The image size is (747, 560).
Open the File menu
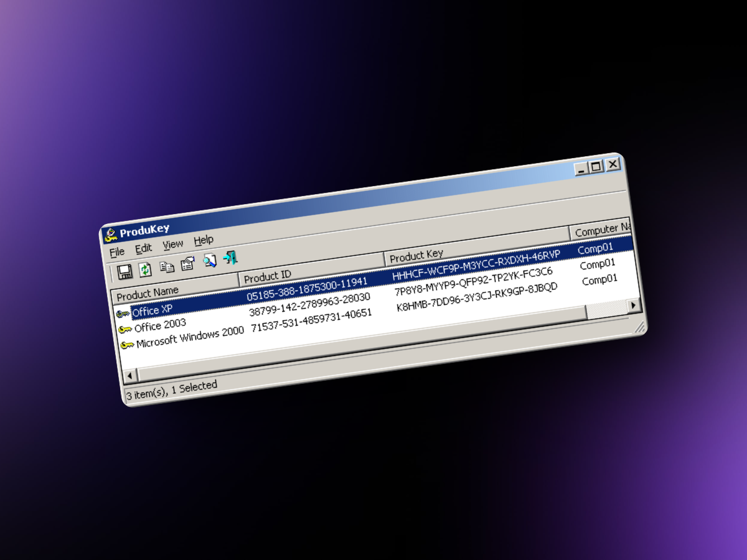click(117, 252)
